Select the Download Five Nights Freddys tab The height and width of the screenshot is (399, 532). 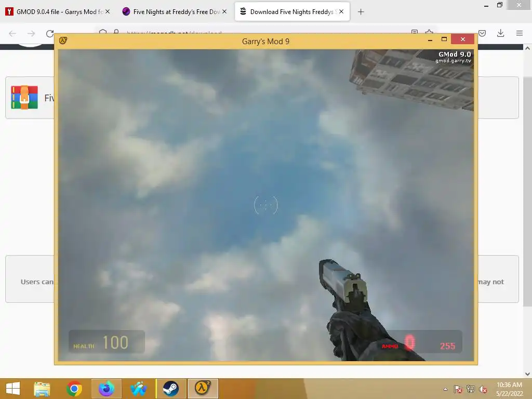coord(292,11)
